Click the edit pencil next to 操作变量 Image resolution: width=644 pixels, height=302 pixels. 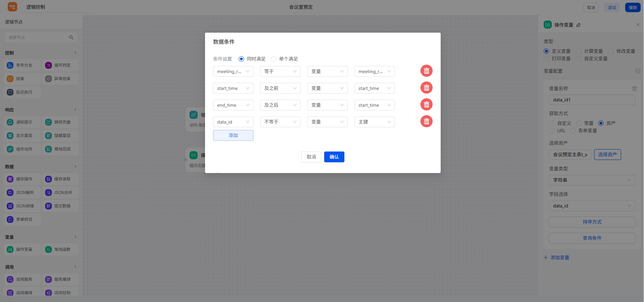point(578,25)
